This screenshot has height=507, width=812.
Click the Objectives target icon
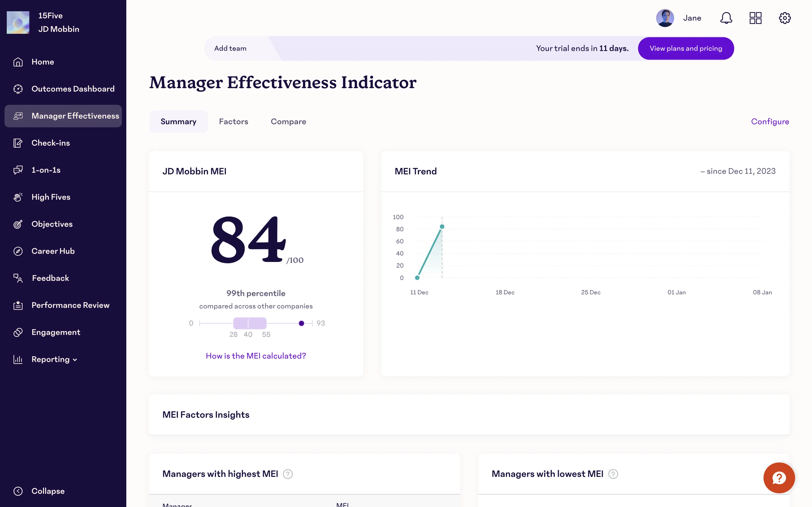click(18, 224)
